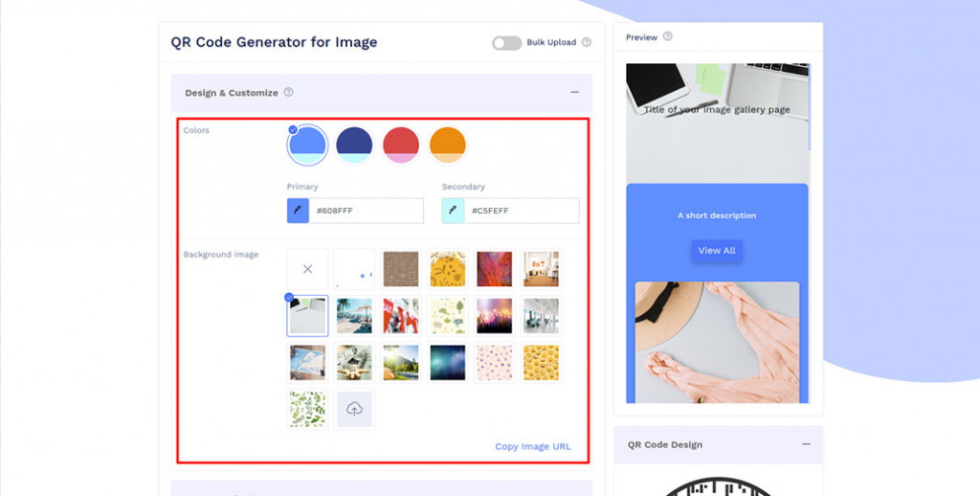Select the green leaves pattern background
The width and height of the screenshot is (980, 496).
(x=307, y=409)
